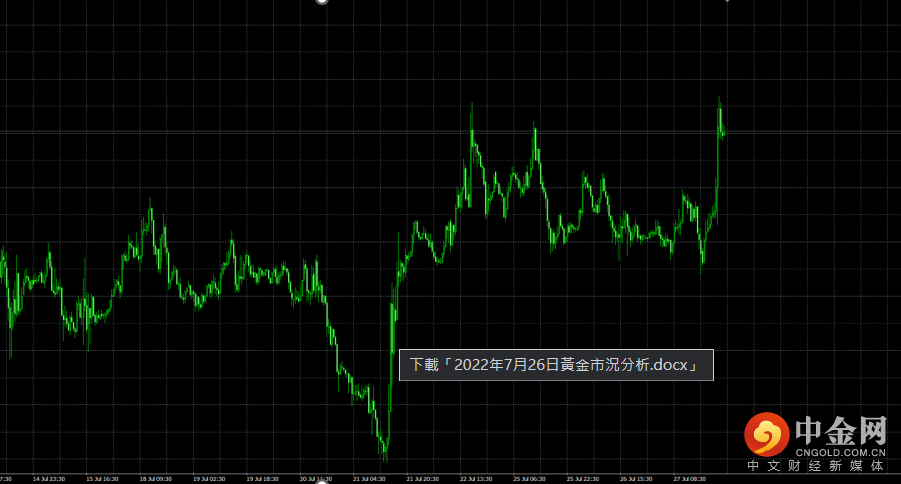Click the '22 Jul 13:30' time axis label
Image resolution: width=901 pixels, height=484 pixels.
click(476, 479)
